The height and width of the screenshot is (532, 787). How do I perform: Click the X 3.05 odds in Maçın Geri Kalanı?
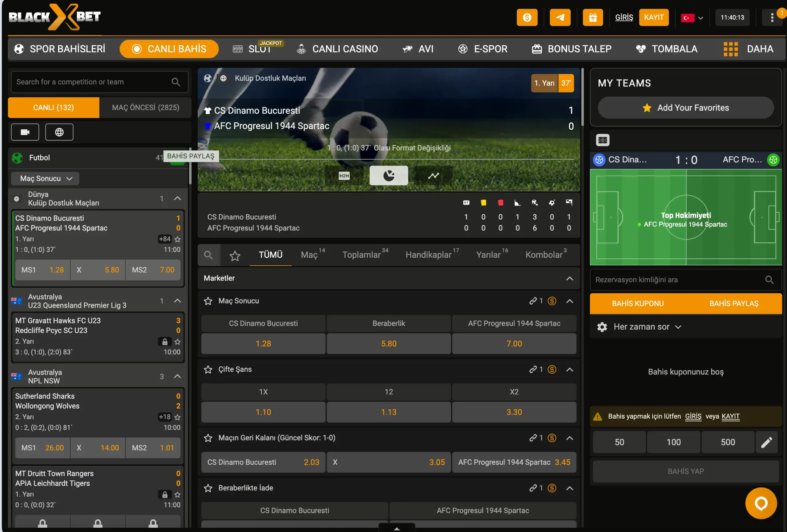tap(389, 462)
